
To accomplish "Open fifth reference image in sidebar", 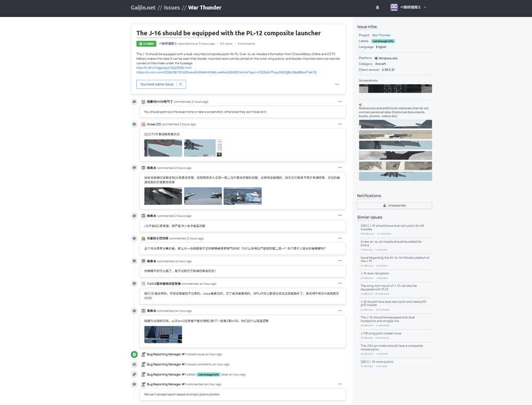I will 395,166.
